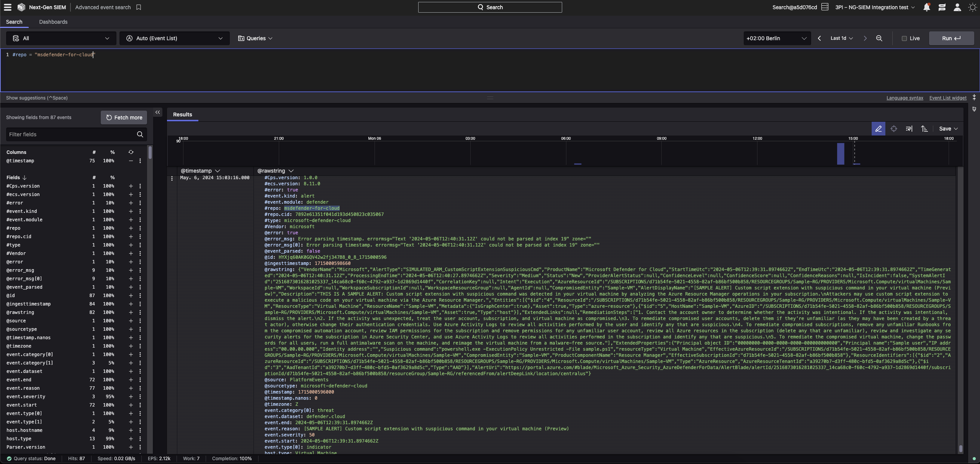This screenshot has height=464, width=980.
Task: Open the Language syntax link
Action: (x=905, y=98)
